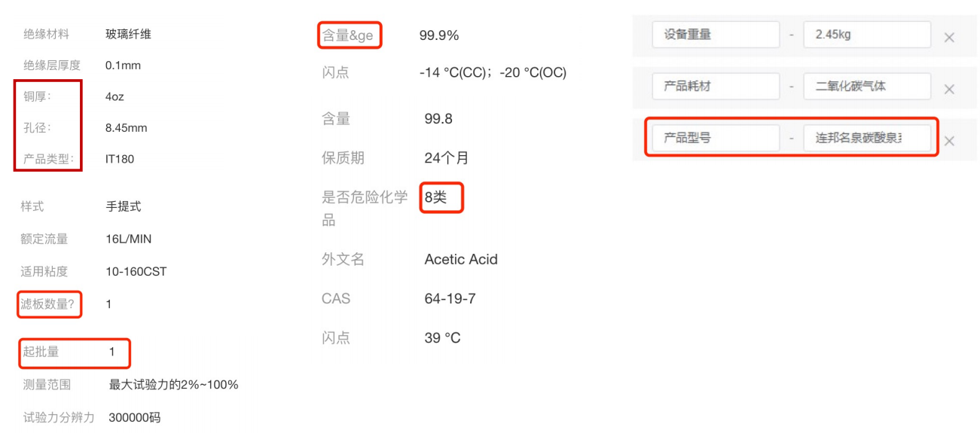
Task: Click the 8类 hazard class value
Action: [x=435, y=197]
